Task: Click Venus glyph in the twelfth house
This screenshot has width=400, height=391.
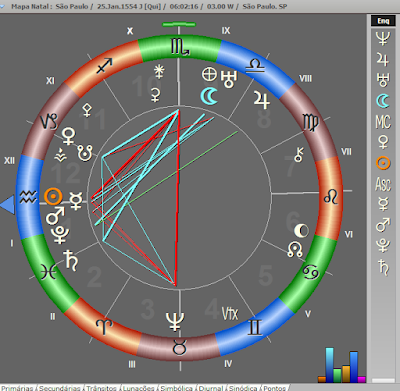Action: [x=69, y=136]
